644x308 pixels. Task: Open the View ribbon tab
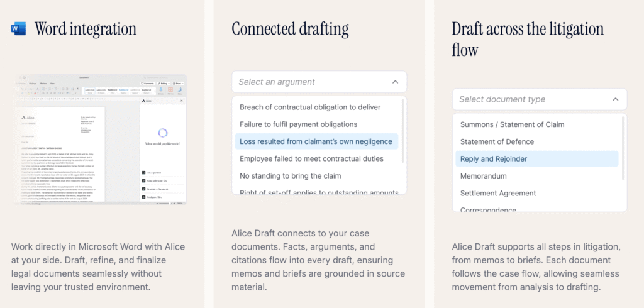click(x=52, y=83)
